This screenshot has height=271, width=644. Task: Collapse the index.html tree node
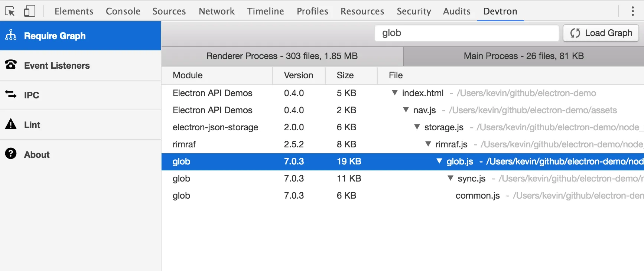394,93
